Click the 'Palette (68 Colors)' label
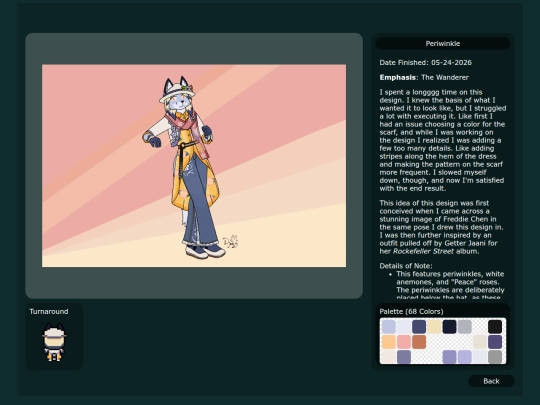This screenshot has height=405, width=540. 411,311
